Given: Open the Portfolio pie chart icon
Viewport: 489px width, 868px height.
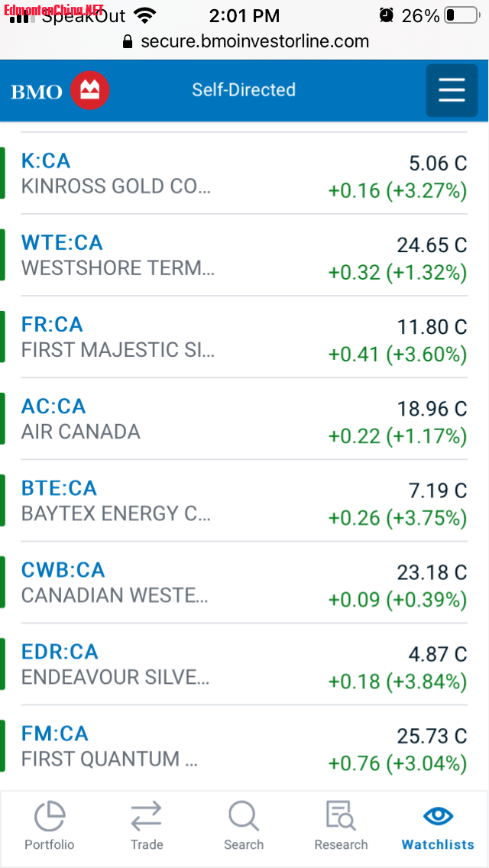Looking at the screenshot, I should coord(50,816).
